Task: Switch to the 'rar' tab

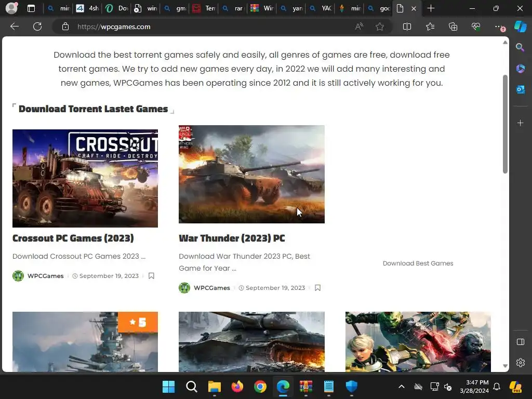Action: [233, 8]
